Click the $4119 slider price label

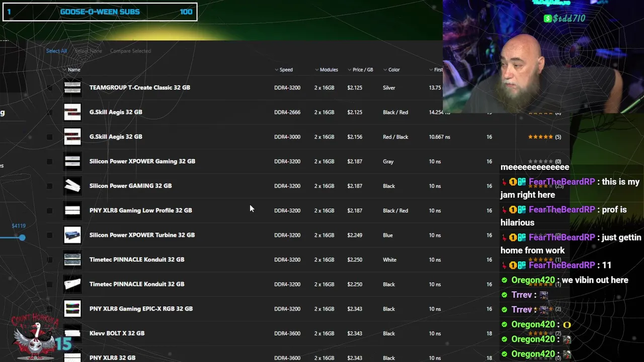(x=19, y=226)
